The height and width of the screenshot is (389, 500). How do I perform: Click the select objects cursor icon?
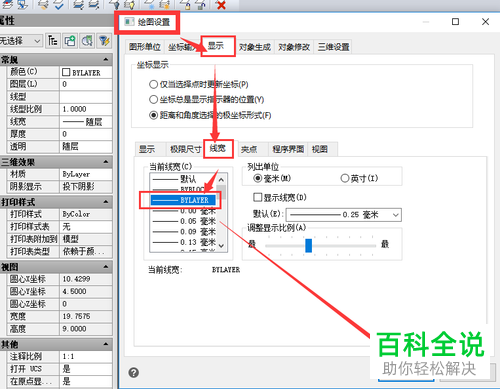(x=87, y=41)
